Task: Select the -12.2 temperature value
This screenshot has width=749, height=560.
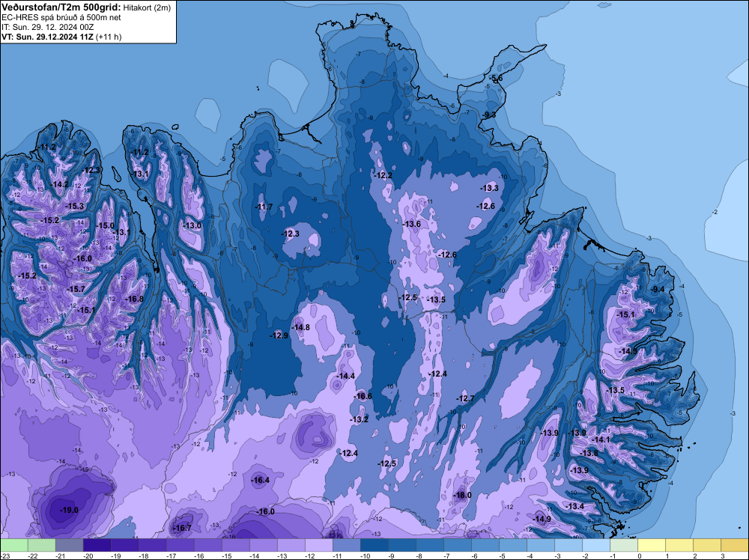Action: 383,176
